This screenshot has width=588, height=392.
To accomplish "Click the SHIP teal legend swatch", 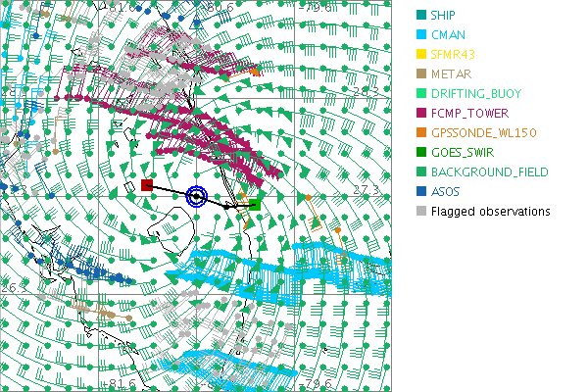I will tap(420, 16).
